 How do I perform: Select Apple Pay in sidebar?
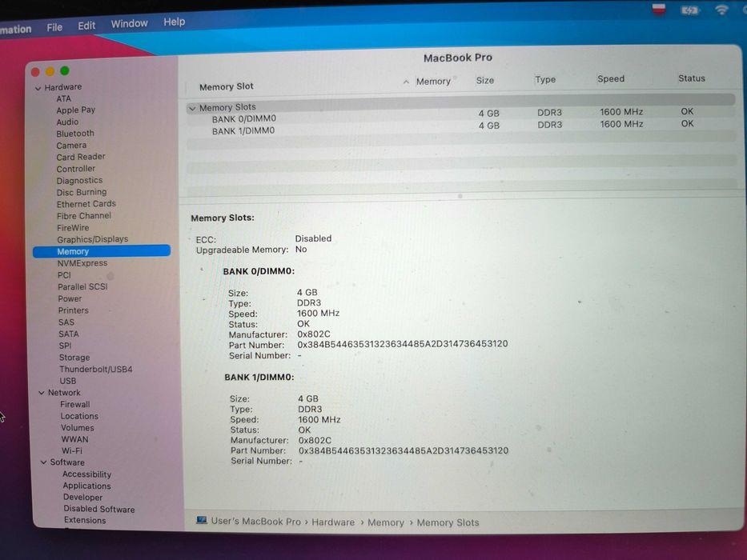coord(76,110)
